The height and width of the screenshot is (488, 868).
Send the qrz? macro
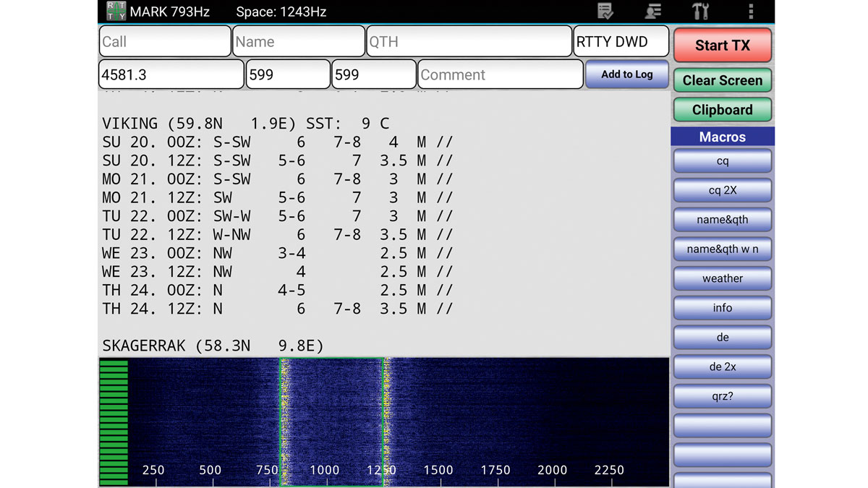pos(722,396)
